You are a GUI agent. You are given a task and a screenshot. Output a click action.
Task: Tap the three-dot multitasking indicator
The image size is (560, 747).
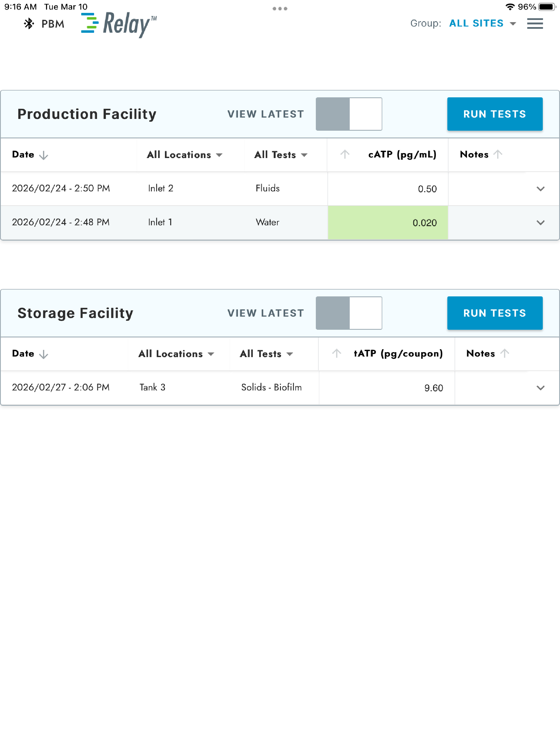coord(280,8)
